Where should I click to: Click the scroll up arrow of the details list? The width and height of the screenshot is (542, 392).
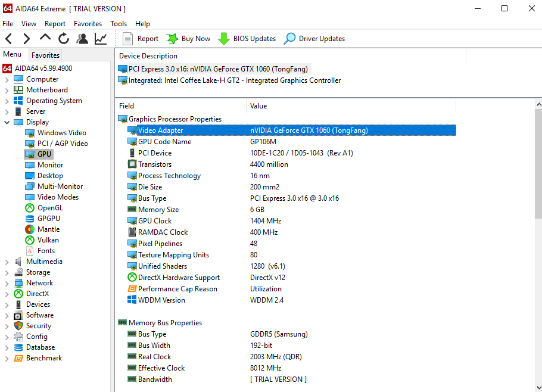(x=538, y=104)
